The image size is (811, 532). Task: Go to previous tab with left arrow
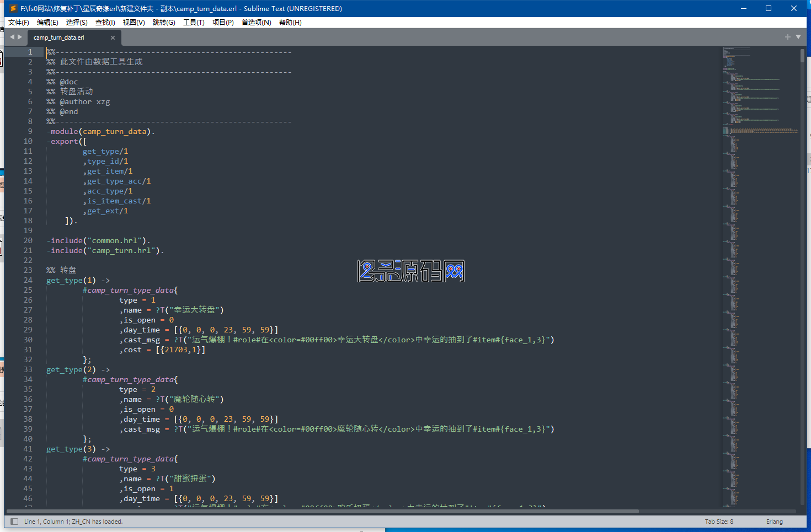point(12,37)
